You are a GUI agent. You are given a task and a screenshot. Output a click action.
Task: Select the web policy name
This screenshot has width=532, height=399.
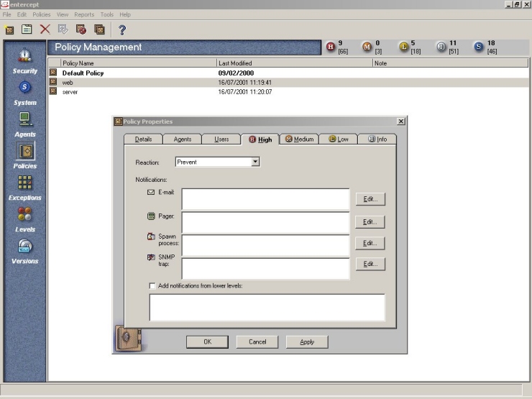pos(68,83)
